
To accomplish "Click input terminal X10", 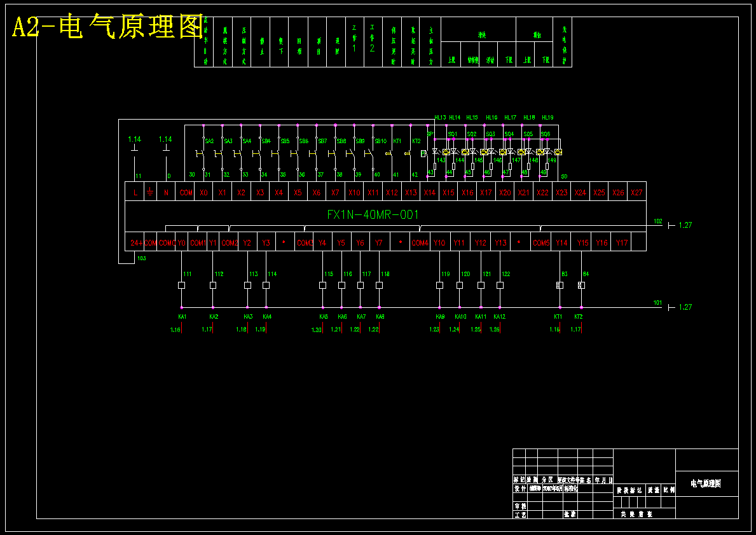I will click(354, 193).
